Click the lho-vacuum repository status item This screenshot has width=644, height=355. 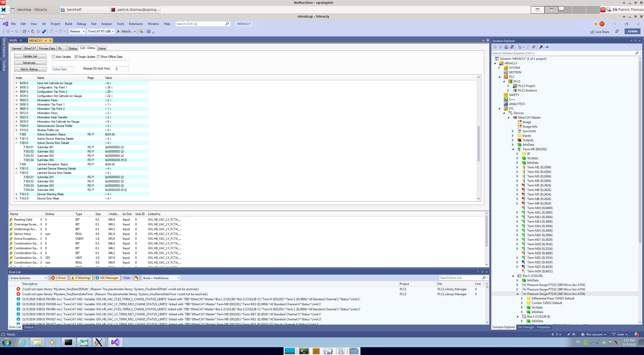tap(594, 334)
